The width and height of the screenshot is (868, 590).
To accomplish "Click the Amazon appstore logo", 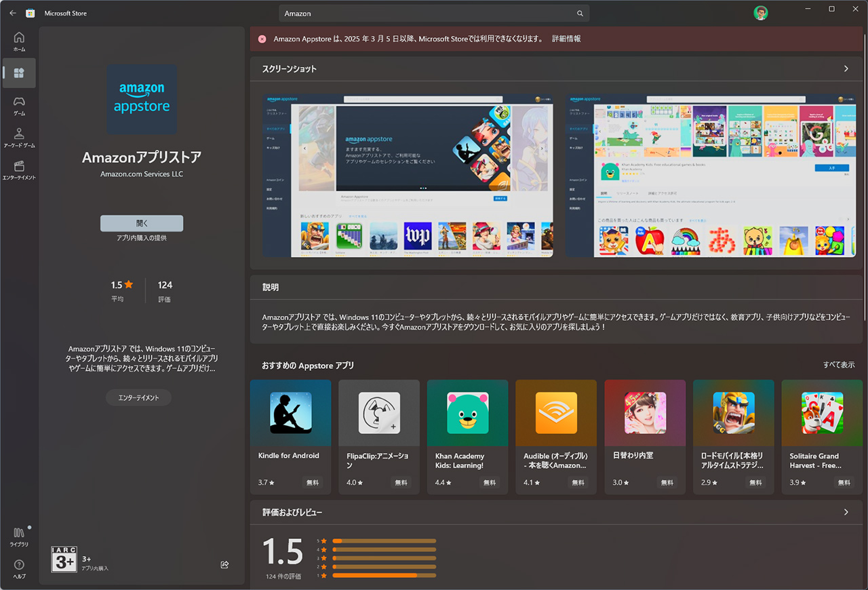I will (142, 99).
